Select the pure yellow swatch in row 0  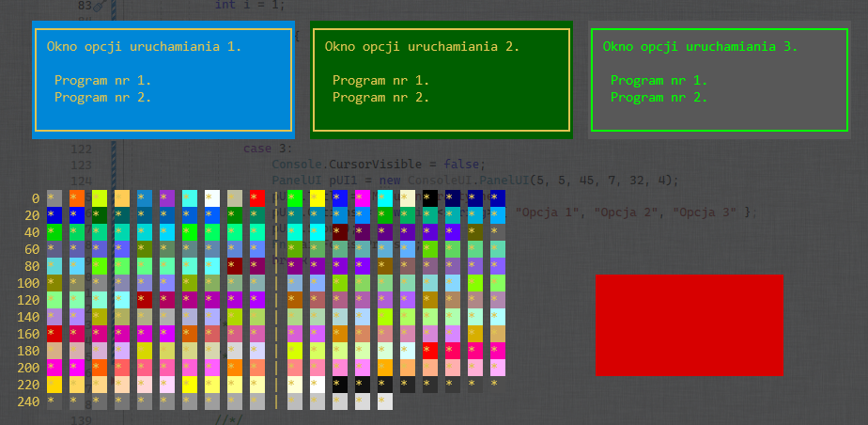click(318, 198)
